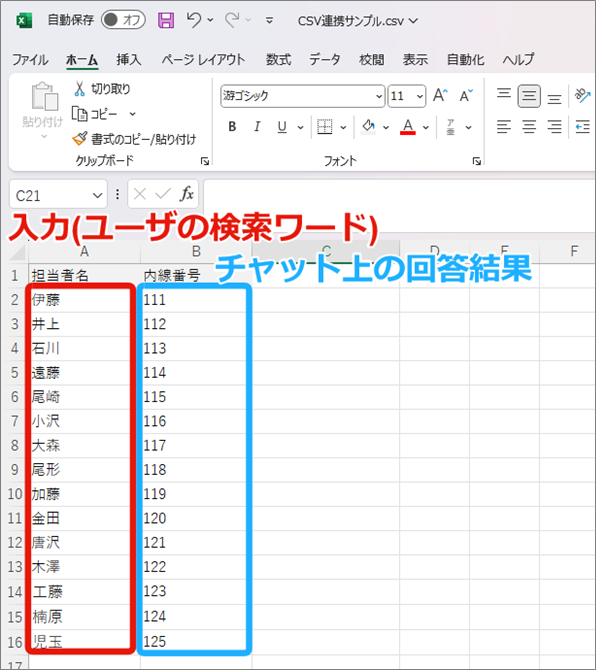Click the purple Save disk icon
596x670 pixels.
pyautogui.click(x=166, y=20)
